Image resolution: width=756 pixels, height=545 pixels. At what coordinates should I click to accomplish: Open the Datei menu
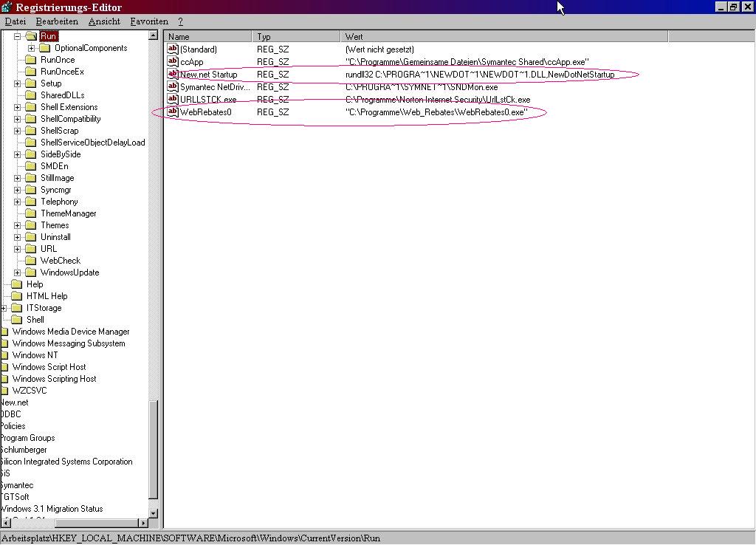[x=16, y=21]
